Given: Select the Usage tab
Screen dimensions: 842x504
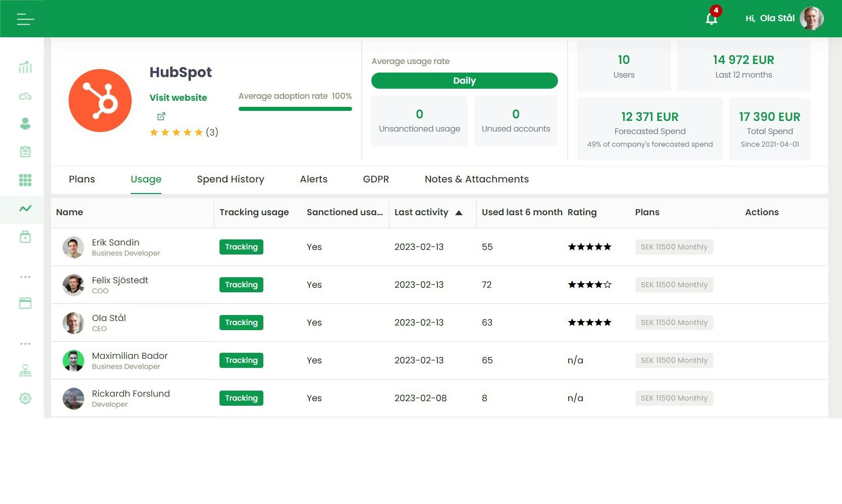Looking at the screenshot, I should (x=146, y=179).
